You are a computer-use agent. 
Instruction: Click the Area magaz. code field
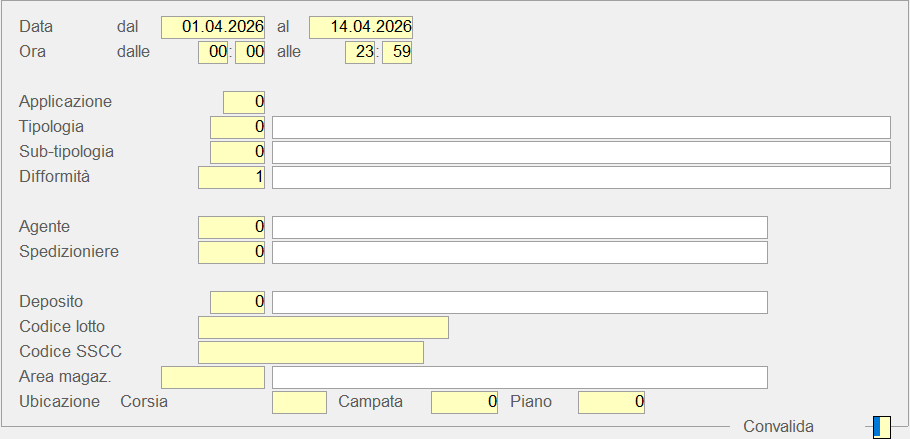(x=213, y=377)
